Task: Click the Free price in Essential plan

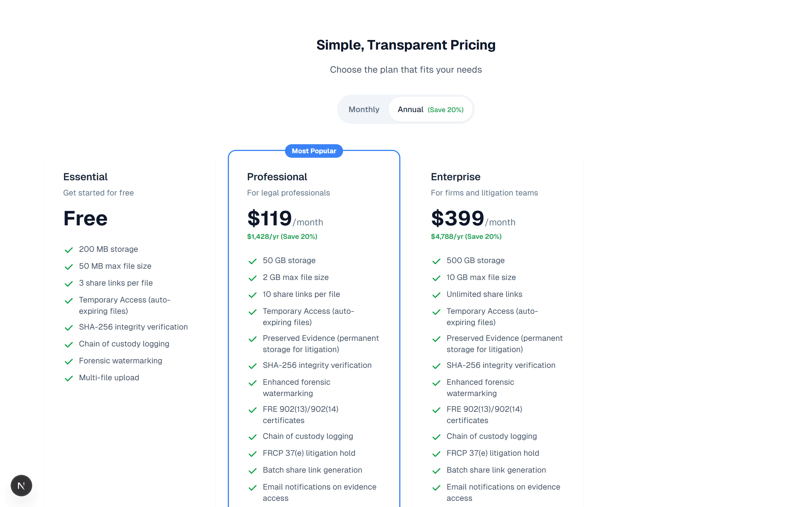Action: pos(85,218)
